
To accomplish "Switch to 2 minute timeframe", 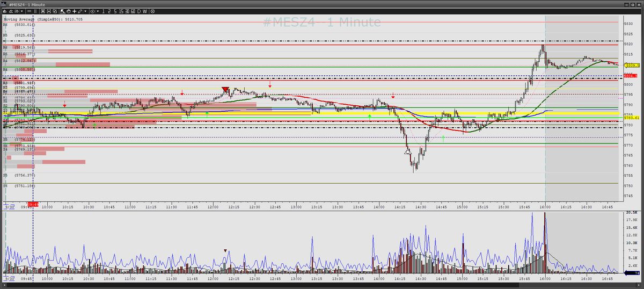I will point(109,11).
